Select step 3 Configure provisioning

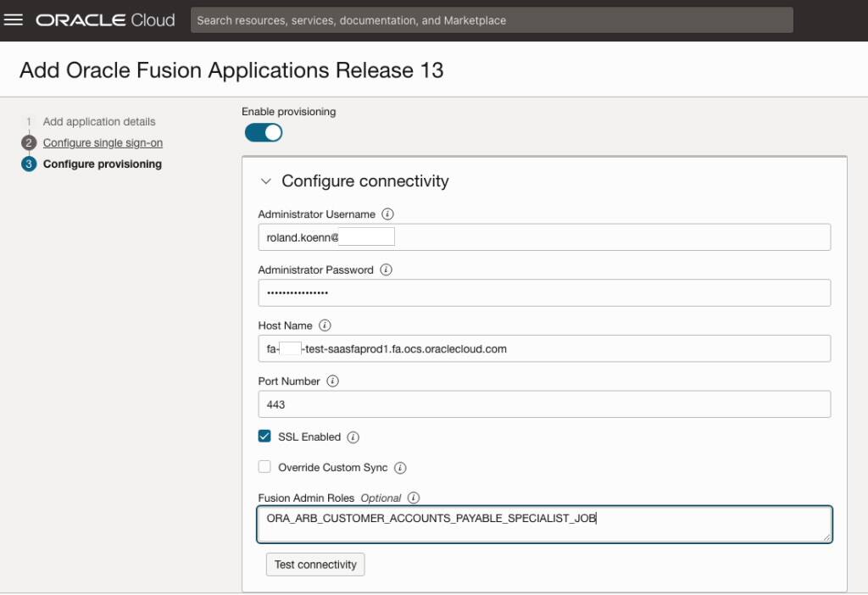click(101, 164)
